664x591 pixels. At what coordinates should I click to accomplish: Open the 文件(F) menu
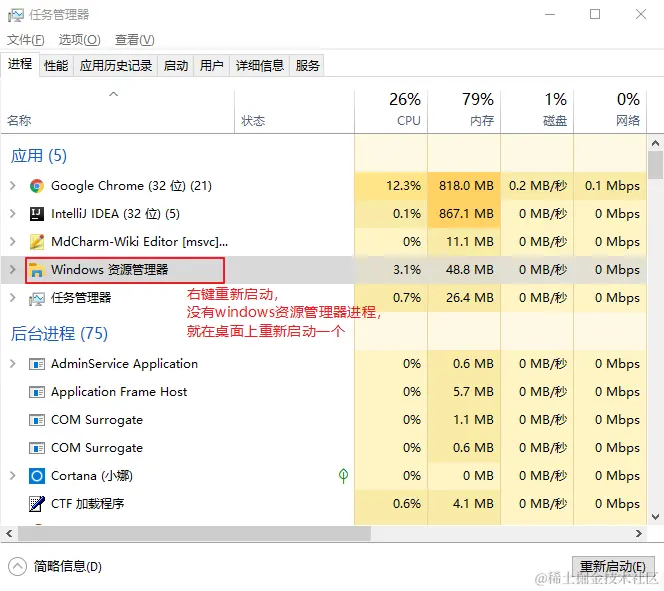point(25,40)
